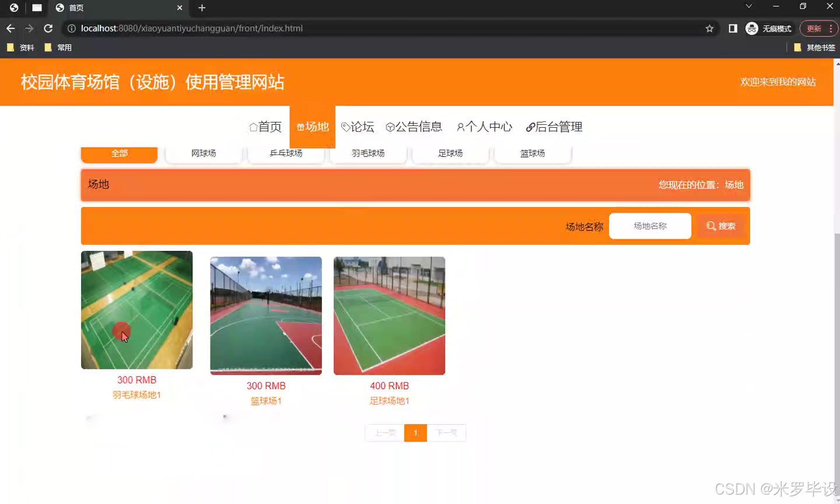Select the link icon next to 后台管理
This screenshot has height=504, width=840.
pos(530,127)
